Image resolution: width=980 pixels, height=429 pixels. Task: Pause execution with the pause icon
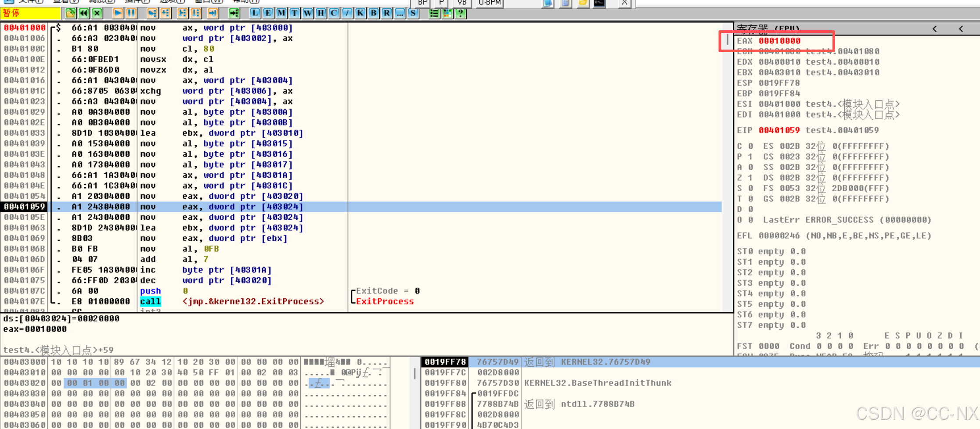(x=131, y=13)
